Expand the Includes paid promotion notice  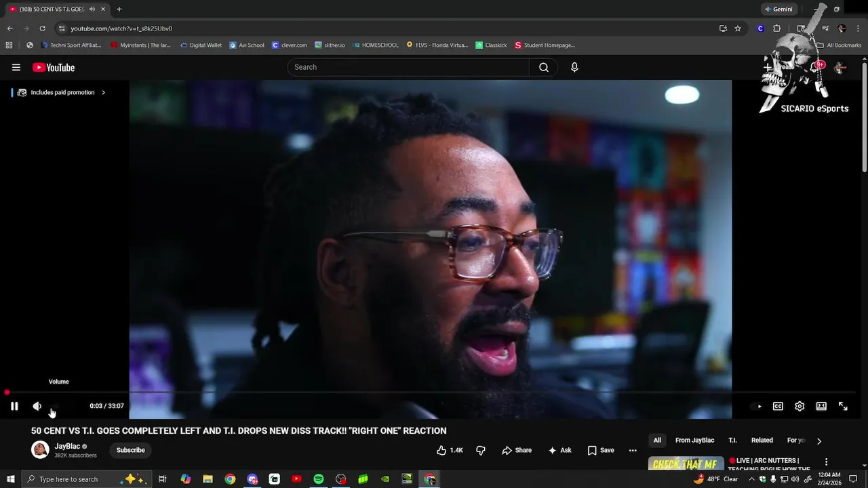61,92
